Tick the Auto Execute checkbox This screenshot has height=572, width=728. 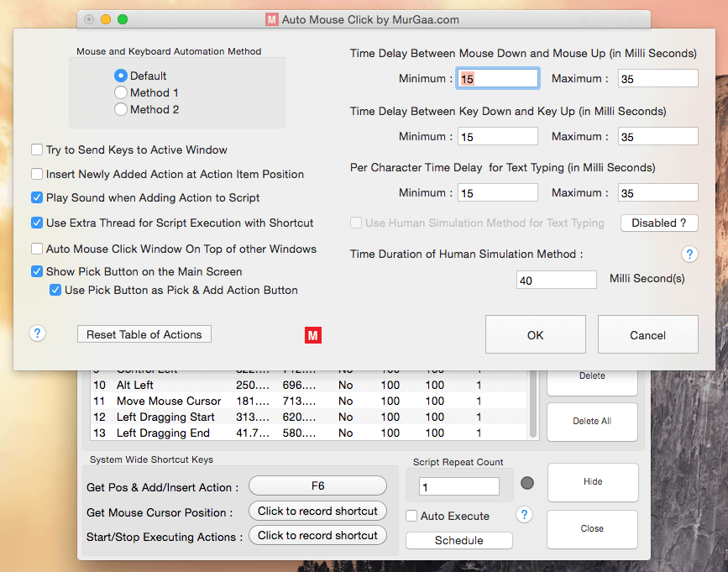pyautogui.click(x=411, y=516)
